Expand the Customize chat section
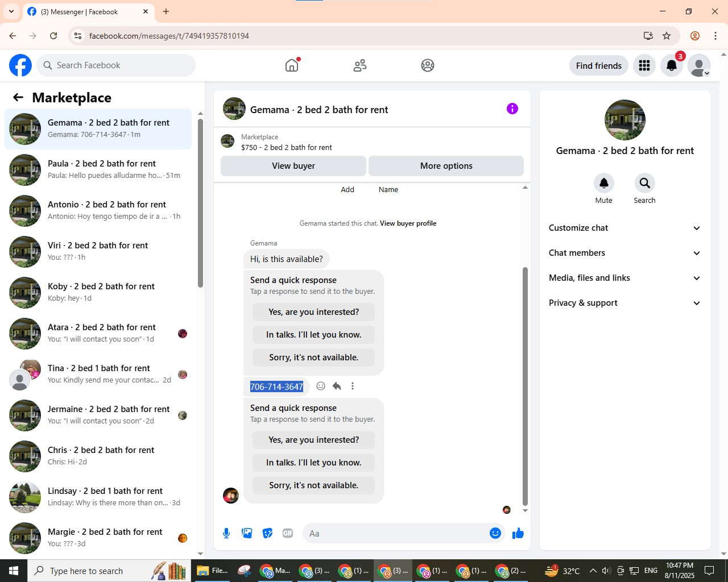This screenshot has height=582, width=728. (x=624, y=228)
